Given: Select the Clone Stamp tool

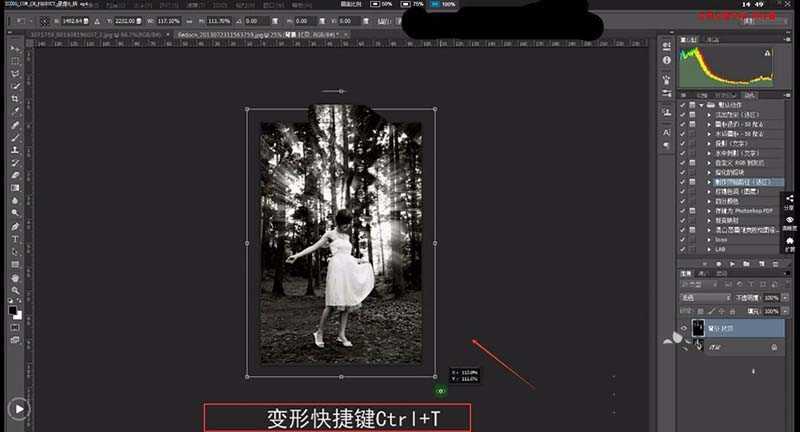Looking at the screenshot, I should pos(15,150).
